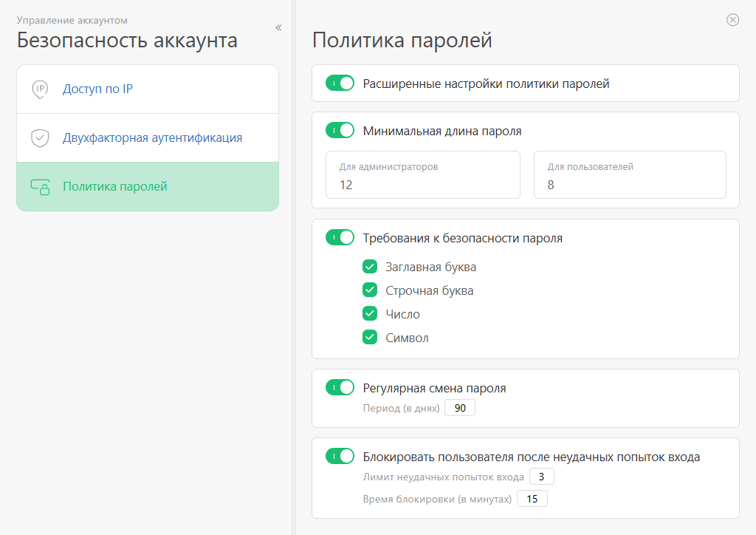Click the two-factor authentication shield icon

click(x=40, y=138)
